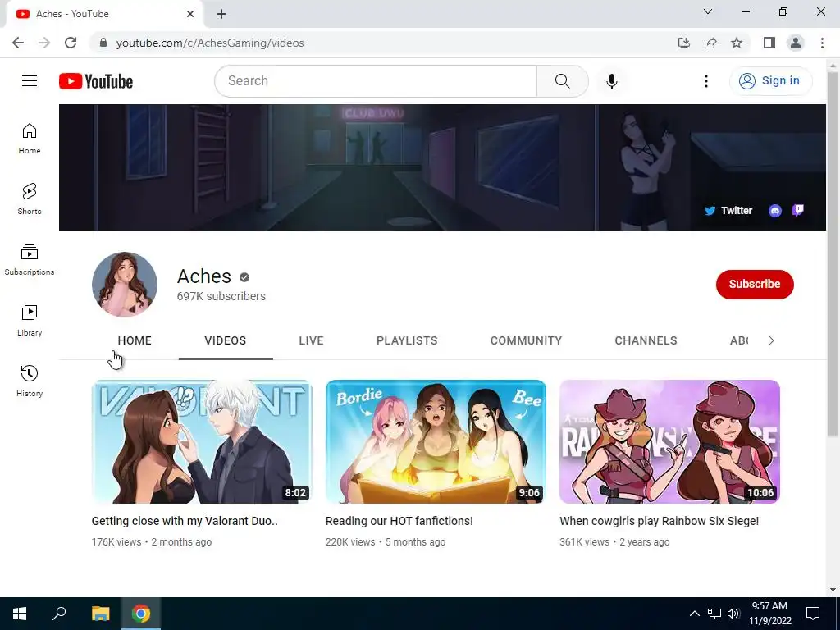Image resolution: width=840 pixels, height=630 pixels.
Task: Open the Windows Start menu
Action: tap(20, 614)
